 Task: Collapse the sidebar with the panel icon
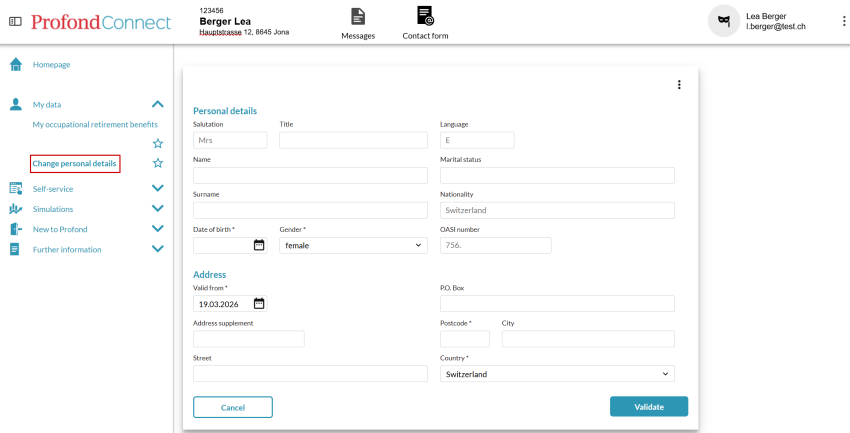[x=15, y=22]
